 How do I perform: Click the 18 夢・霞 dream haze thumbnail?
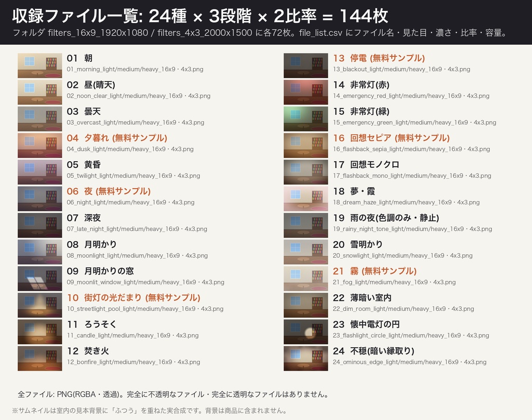pyautogui.click(x=305, y=199)
